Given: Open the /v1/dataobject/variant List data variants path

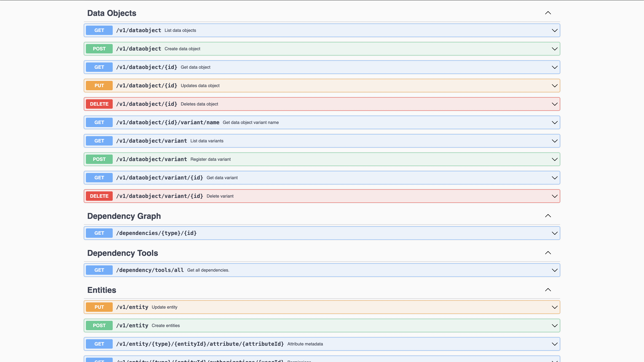Looking at the screenshot, I should pyautogui.click(x=151, y=141).
